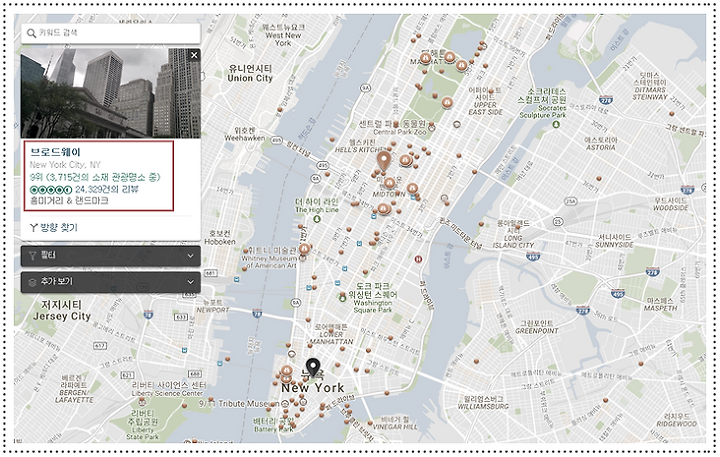Select the 흥미거리 & 랜드마크 category text
The width and height of the screenshot is (720, 457).
(x=69, y=201)
